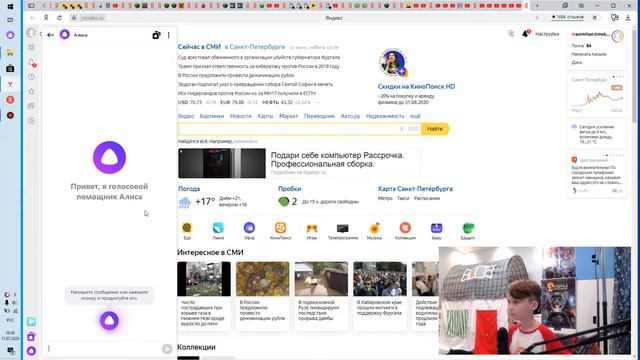Open Alice skills icon beside three-dot menu
This screenshot has height=360, width=640.
(156, 35)
